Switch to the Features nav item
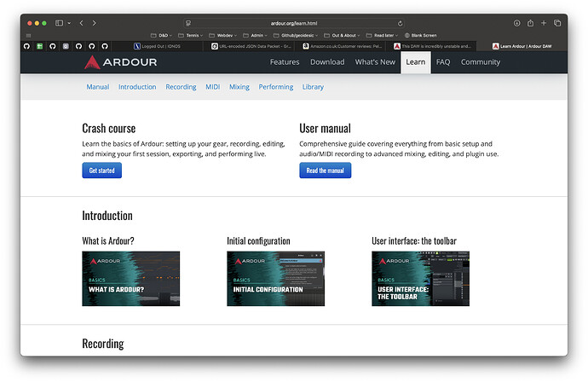This screenshot has width=588, height=382. click(285, 62)
